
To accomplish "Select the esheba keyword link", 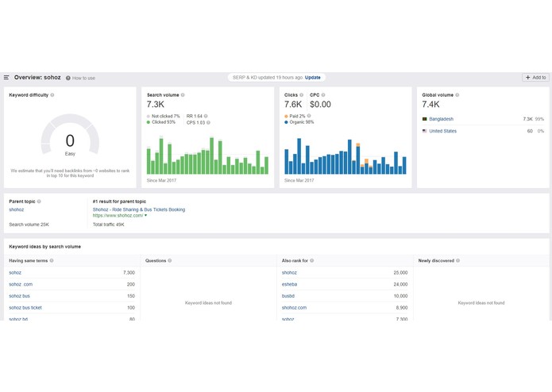I will [x=289, y=284].
